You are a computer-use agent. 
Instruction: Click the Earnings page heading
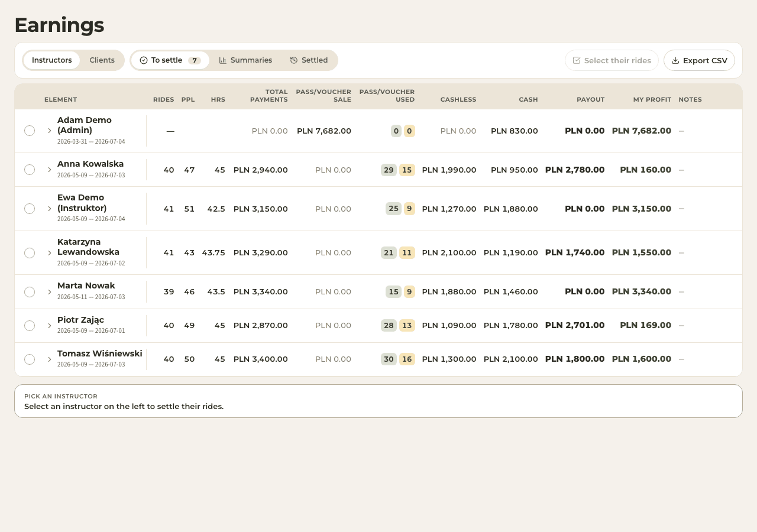coord(59,25)
